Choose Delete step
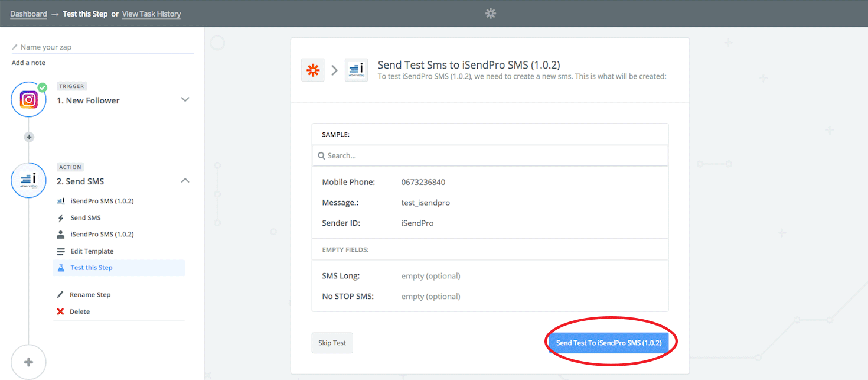Screen dimensions: 868x380 (80, 311)
